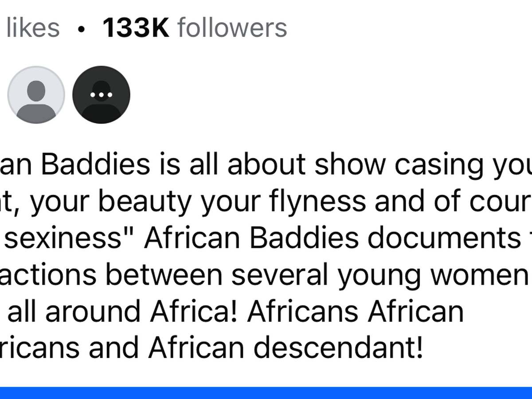
Task: Click the dot separator between likes and followers
Action: point(81,29)
